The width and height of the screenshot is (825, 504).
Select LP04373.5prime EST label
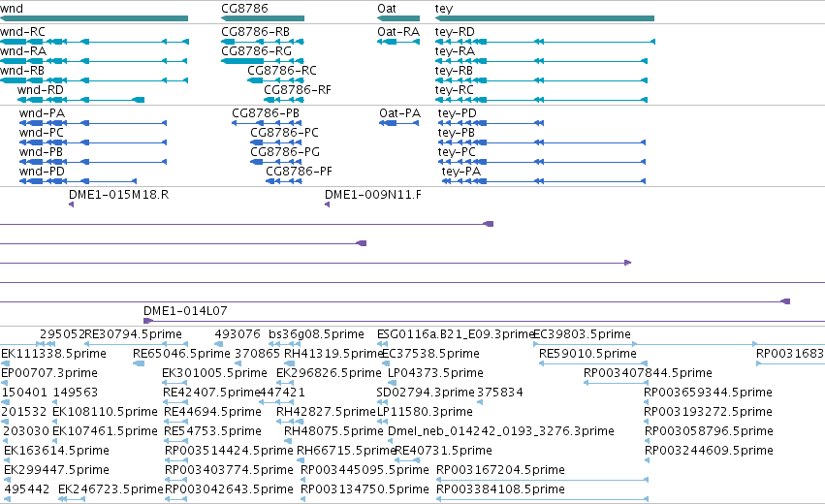pos(435,373)
